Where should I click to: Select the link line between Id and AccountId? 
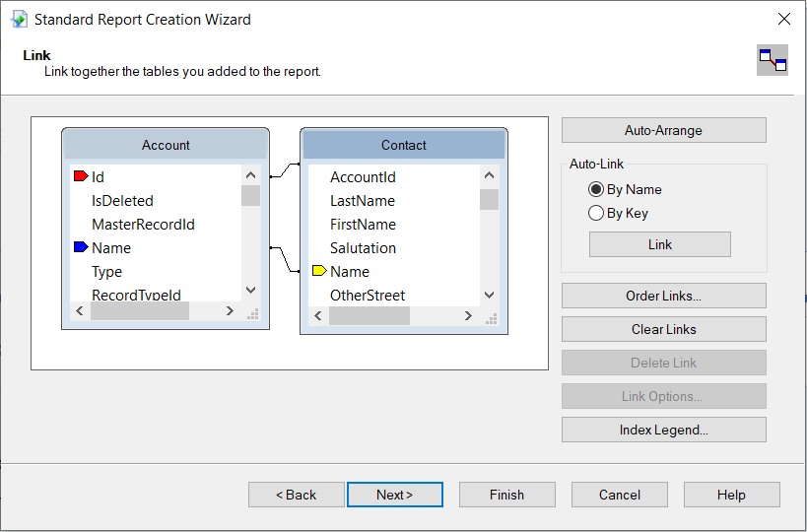284,170
